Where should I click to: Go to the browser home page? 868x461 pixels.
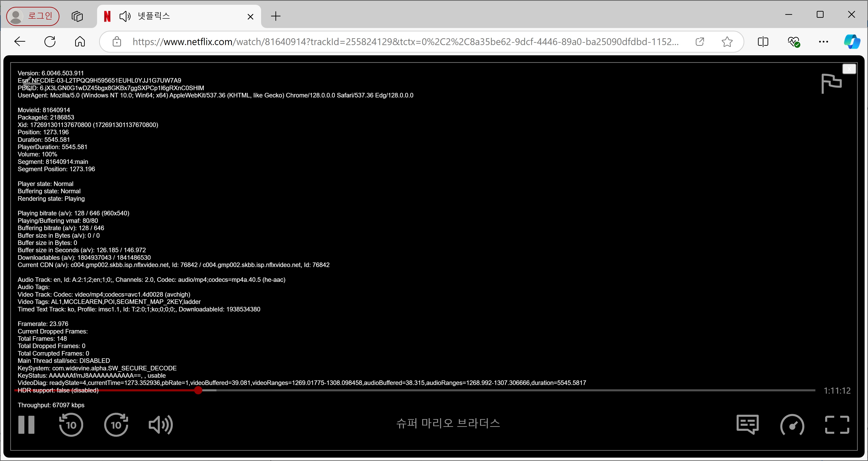click(x=80, y=42)
